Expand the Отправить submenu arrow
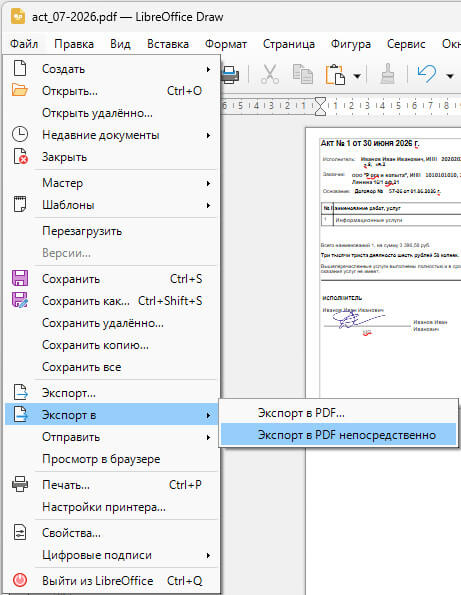The height and width of the screenshot is (595, 461). (x=208, y=437)
